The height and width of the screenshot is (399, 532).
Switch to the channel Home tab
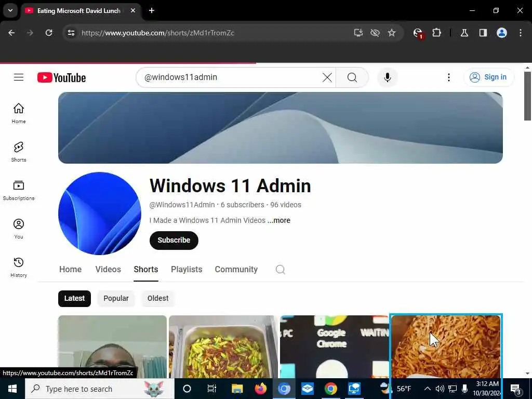point(70,270)
